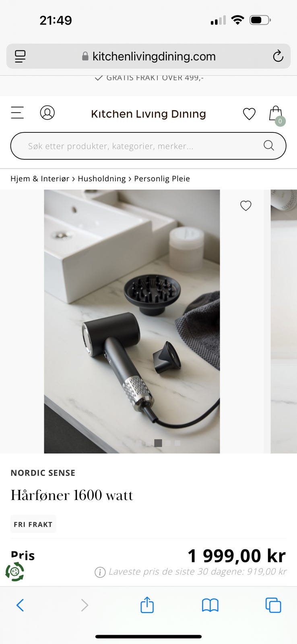Open Personlig Pleie breadcrumb category
This screenshot has height=644, width=297.
[x=162, y=179]
